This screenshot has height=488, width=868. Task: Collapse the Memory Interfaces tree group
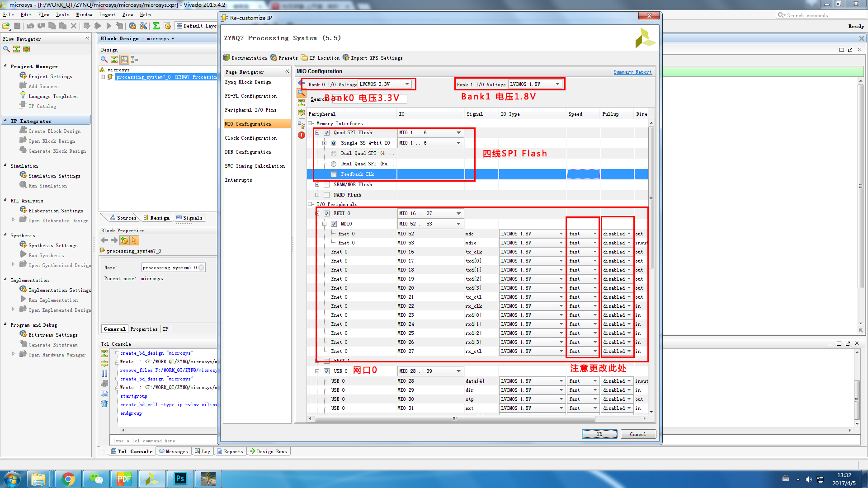(310, 123)
